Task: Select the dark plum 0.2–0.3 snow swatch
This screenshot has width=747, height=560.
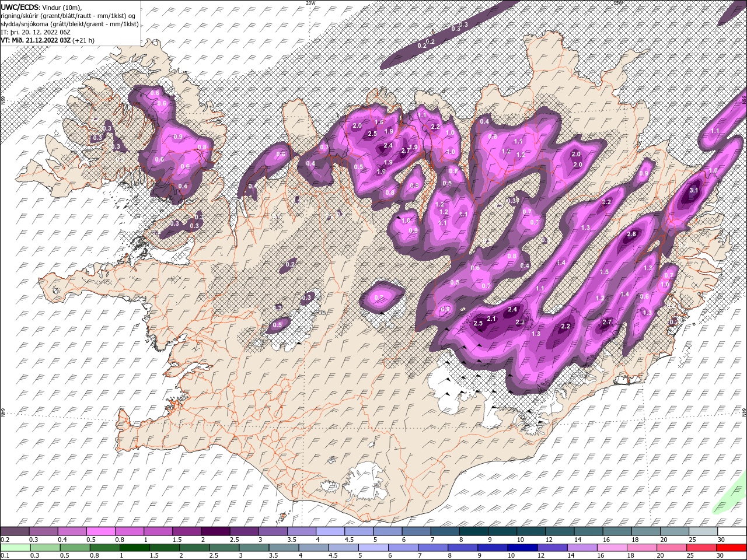Action: (x=15, y=531)
